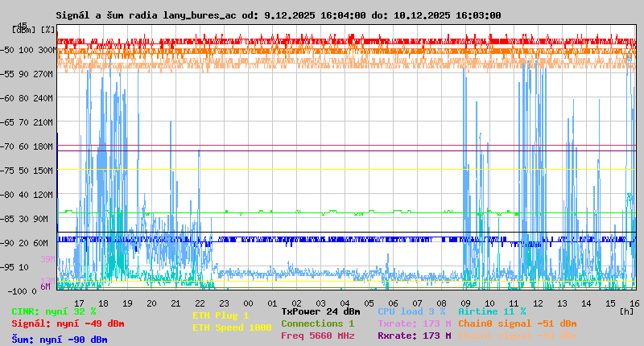Click the 'Txrate: 173 M' legend label
644x346 pixels.
(415, 323)
